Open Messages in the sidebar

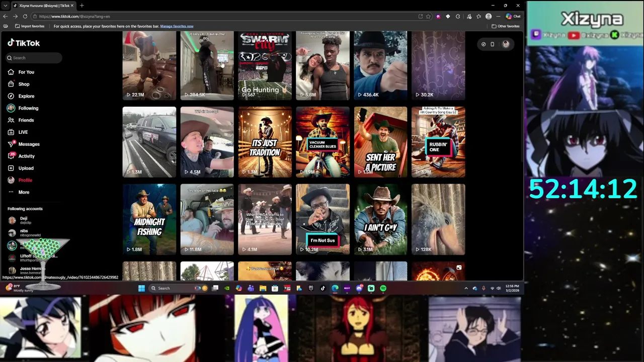(24, 144)
